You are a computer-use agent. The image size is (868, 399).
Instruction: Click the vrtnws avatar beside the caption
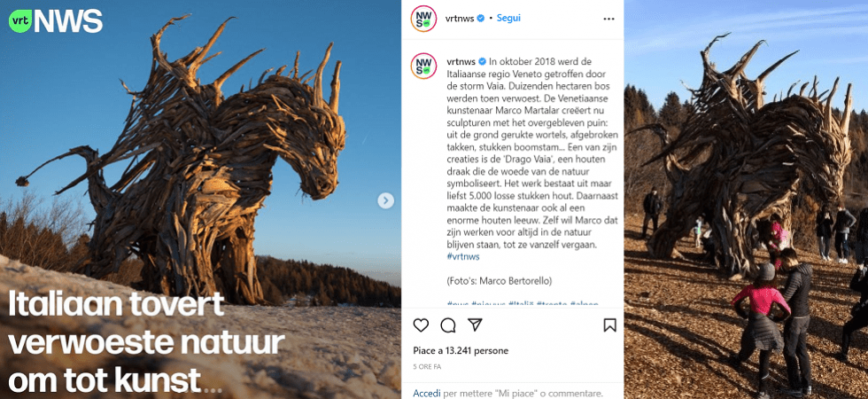pyautogui.click(x=423, y=66)
